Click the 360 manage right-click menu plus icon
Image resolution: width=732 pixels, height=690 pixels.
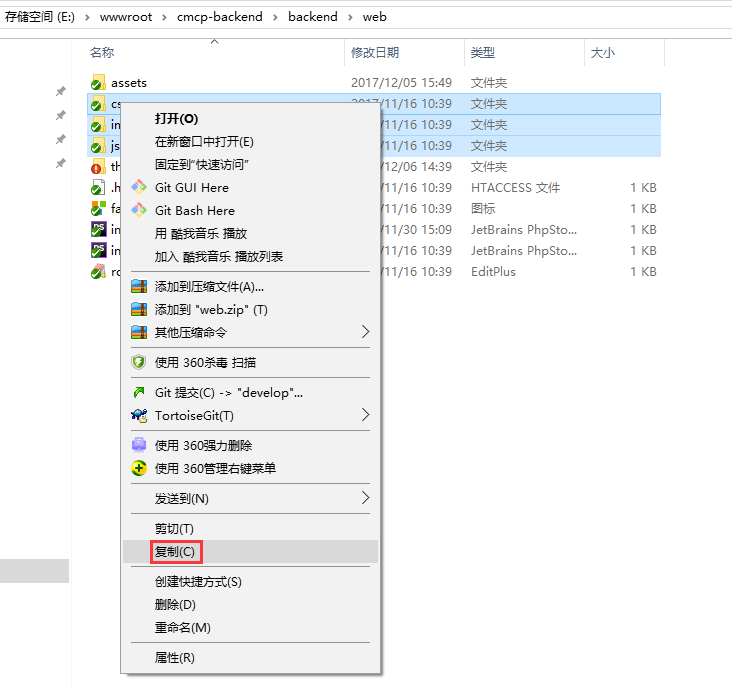[x=139, y=468]
